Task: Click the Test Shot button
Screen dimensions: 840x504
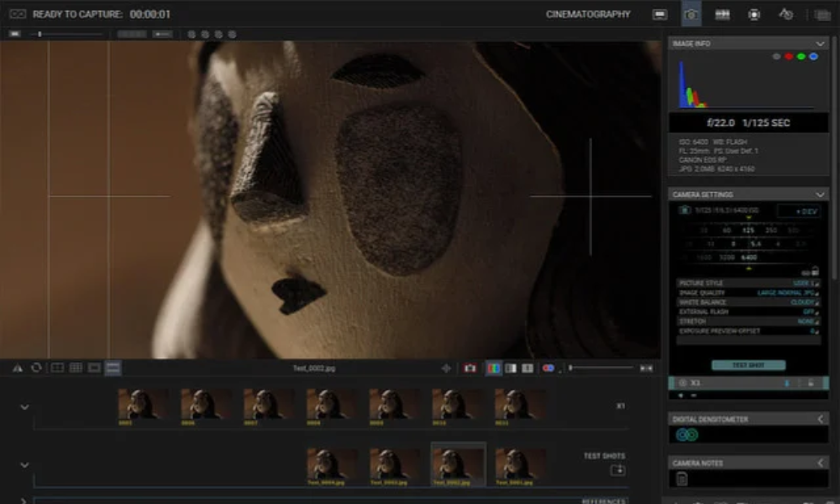Action: [x=748, y=365]
